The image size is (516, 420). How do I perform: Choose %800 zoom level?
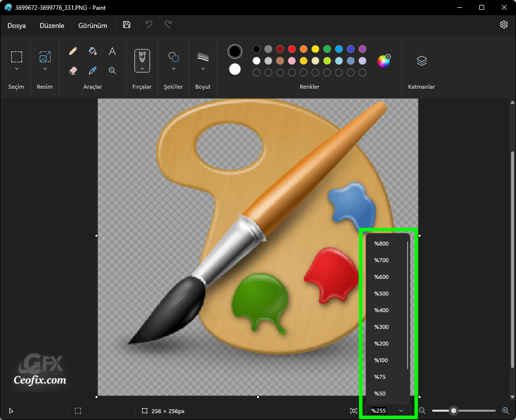coord(387,244)
